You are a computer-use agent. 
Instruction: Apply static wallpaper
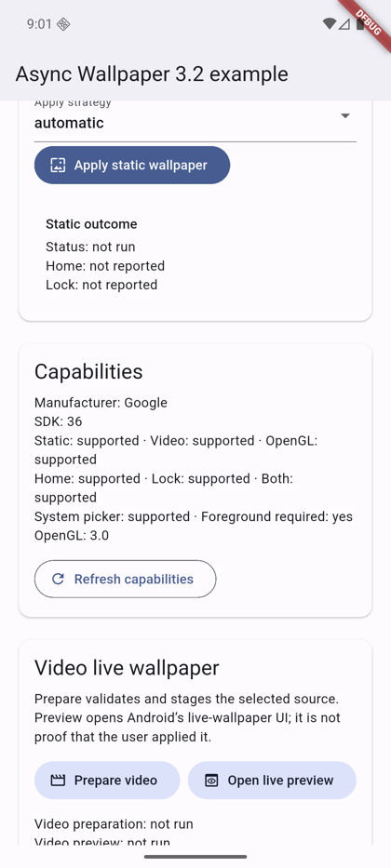point(132,165)
